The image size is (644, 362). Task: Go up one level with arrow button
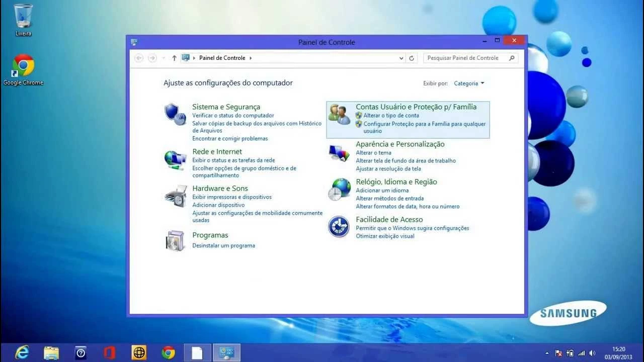click(174, 58)
